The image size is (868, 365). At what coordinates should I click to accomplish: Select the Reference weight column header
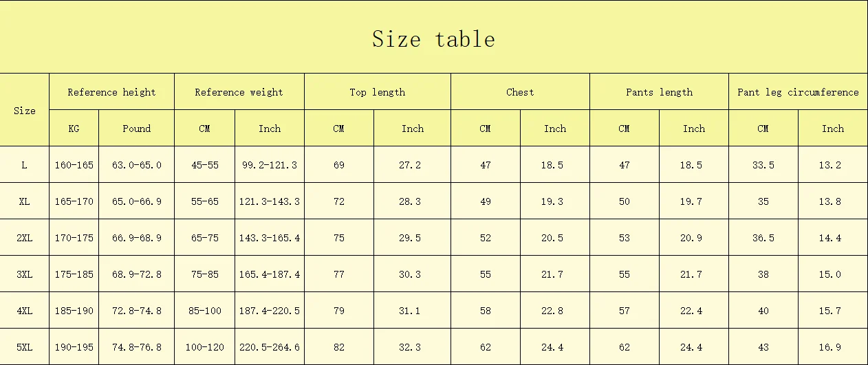tap(239, 92)
